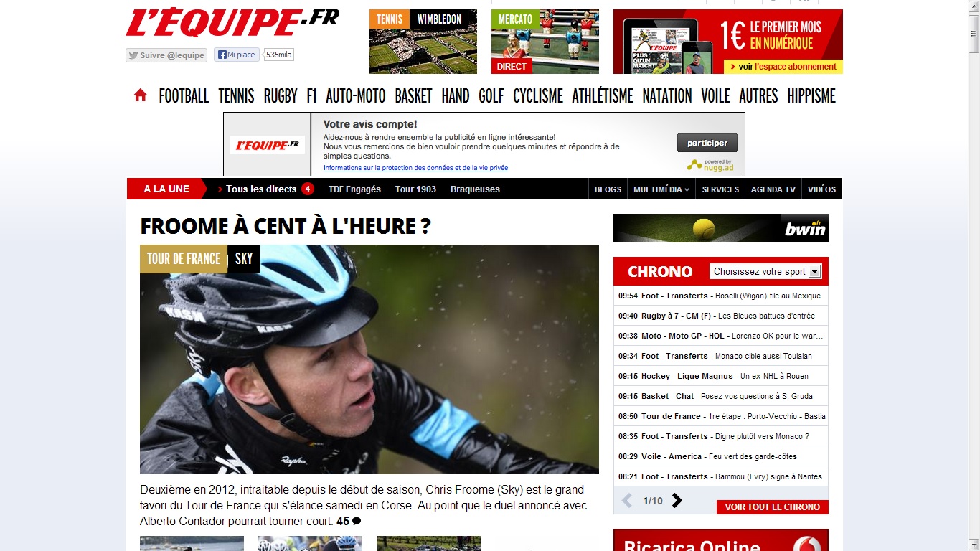Screen dimensions: 980x551
Task: Open the CYCLISME section
Action: [538, 96]
